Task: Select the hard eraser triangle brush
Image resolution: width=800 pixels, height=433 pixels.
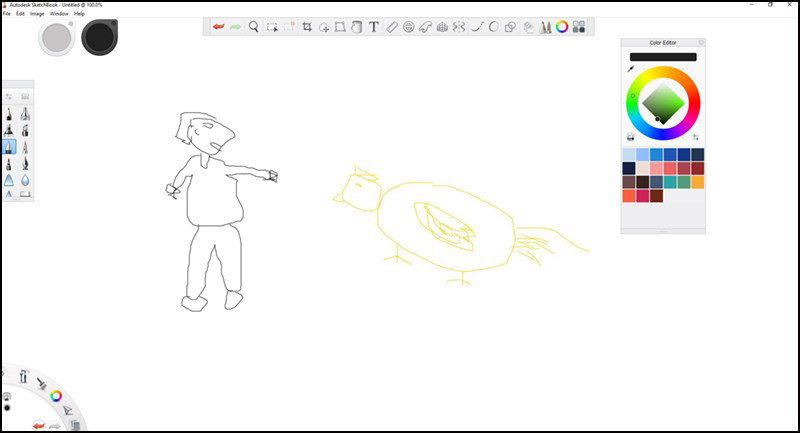Action: point(9,180)
